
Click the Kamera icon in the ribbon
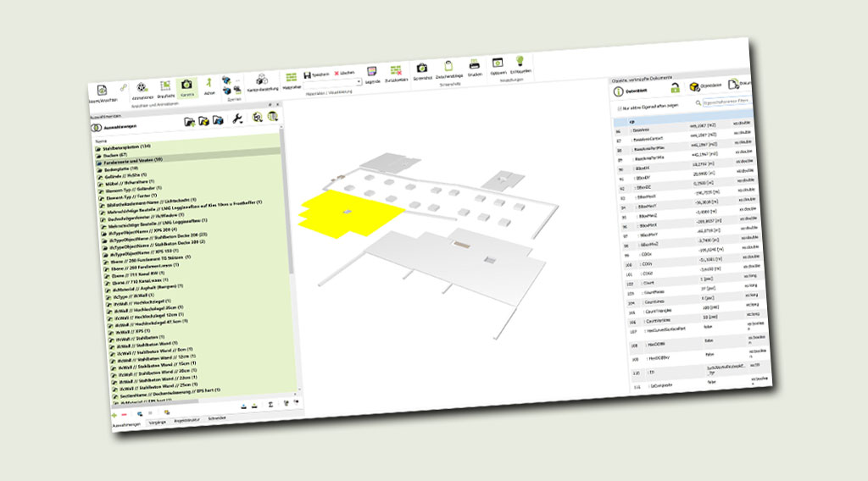click(186, 86)
